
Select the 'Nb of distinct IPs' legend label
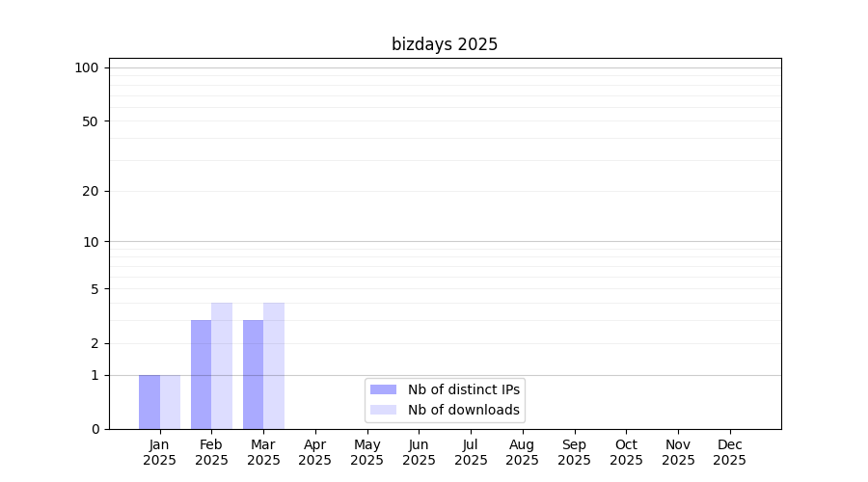coord(463,389)
